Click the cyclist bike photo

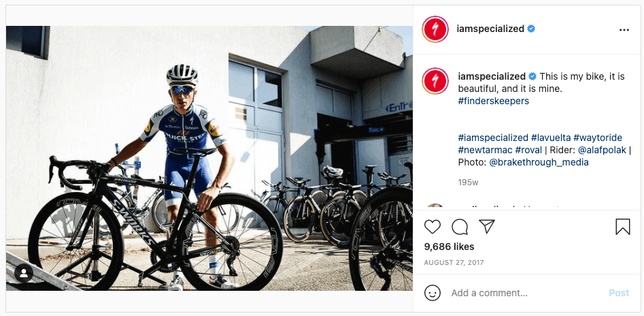209,158
